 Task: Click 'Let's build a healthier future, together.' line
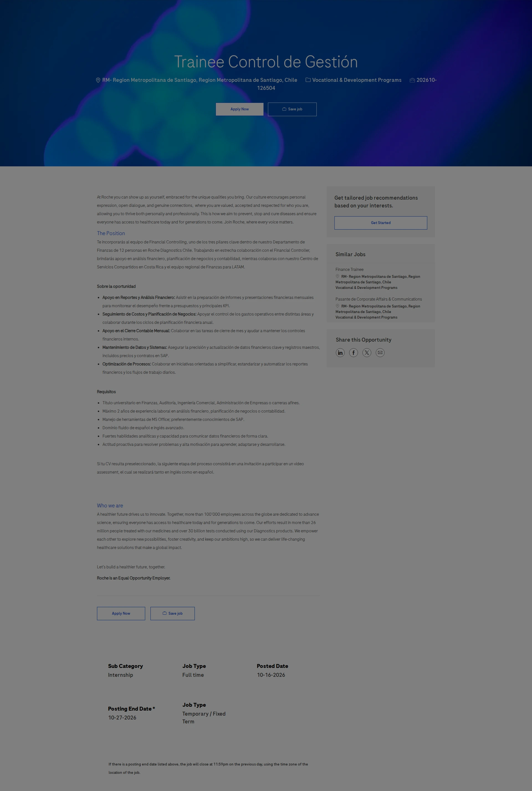point(131,567)
